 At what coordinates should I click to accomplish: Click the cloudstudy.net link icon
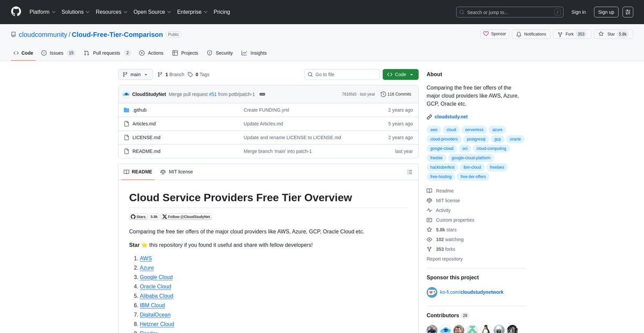429,117
